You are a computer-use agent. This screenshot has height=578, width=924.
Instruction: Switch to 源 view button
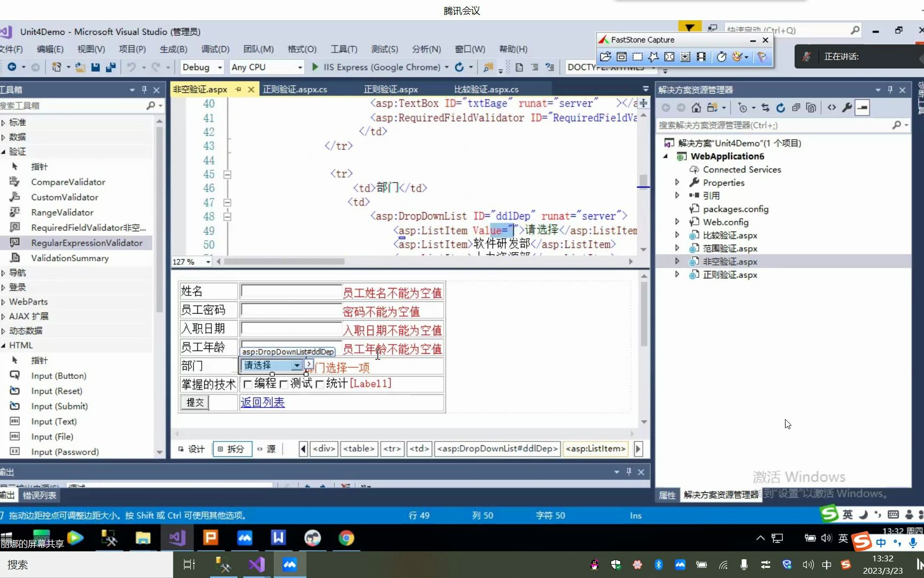267,449
